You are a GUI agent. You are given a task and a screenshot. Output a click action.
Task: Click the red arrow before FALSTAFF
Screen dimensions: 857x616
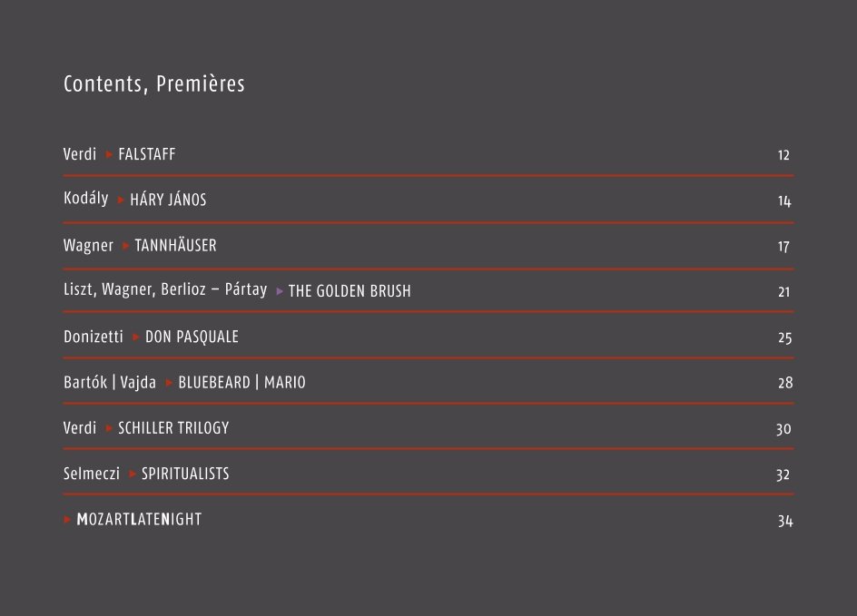pyautogui.click(x=109, y=154)
